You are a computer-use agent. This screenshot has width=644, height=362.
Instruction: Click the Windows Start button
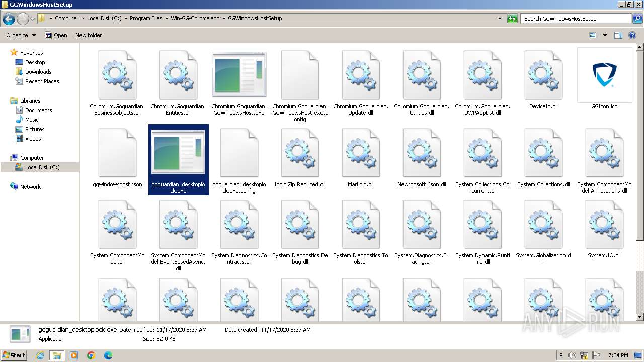tap(14, 355)
